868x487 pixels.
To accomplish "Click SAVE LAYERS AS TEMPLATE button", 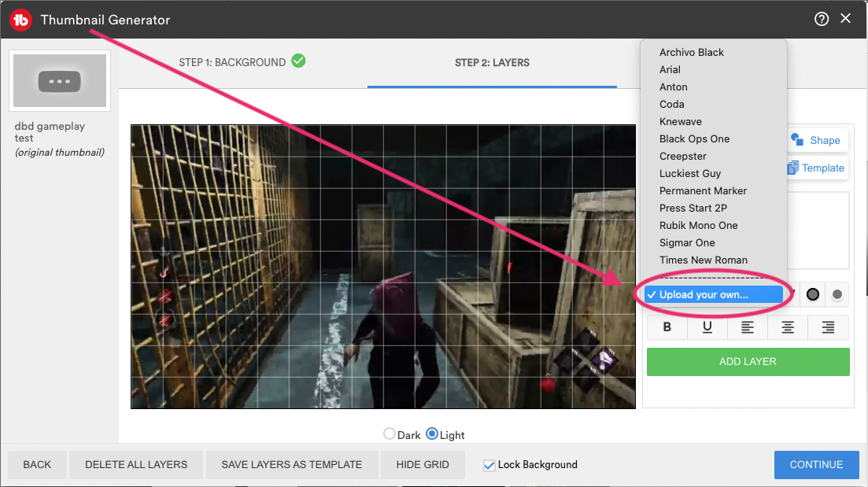I will coord(292,464).
